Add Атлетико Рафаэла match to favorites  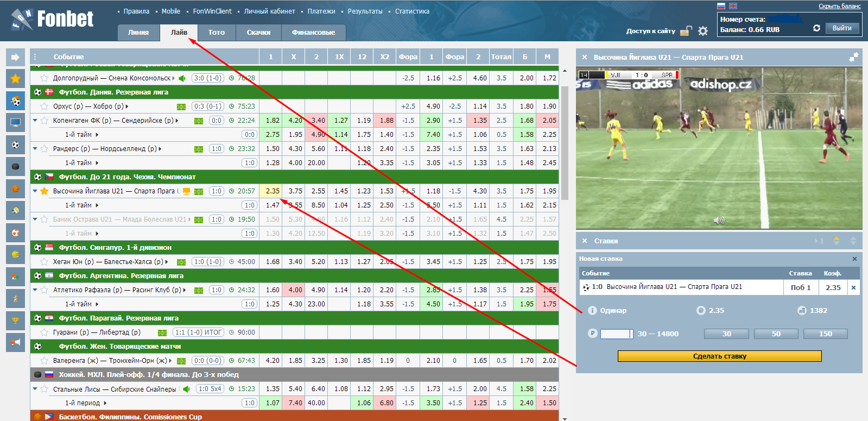point(45,290)
